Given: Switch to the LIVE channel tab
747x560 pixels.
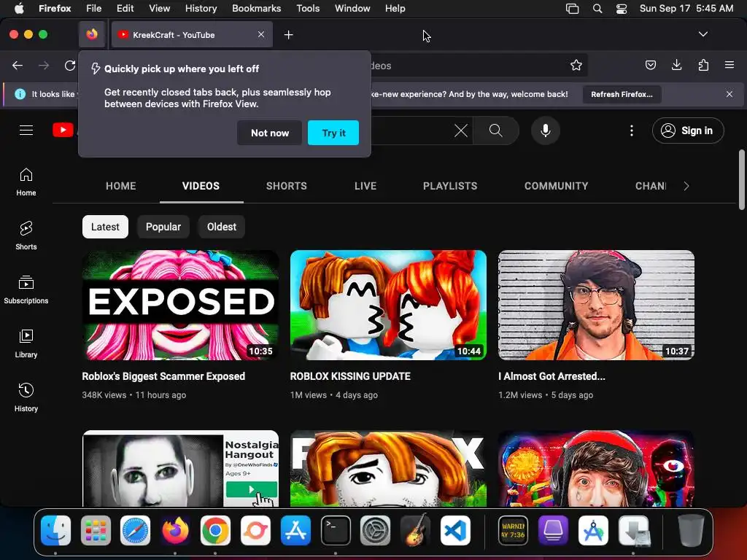Looking at the screenshot, I should pos(365,186).
